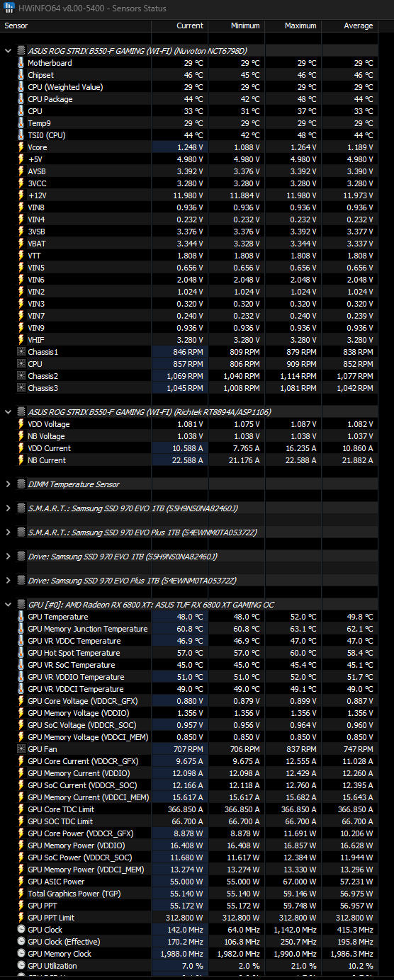This screenshot has width=394, height=980.
Task: Click the Nuvoton group chip icon
Action: pos(21,51)
